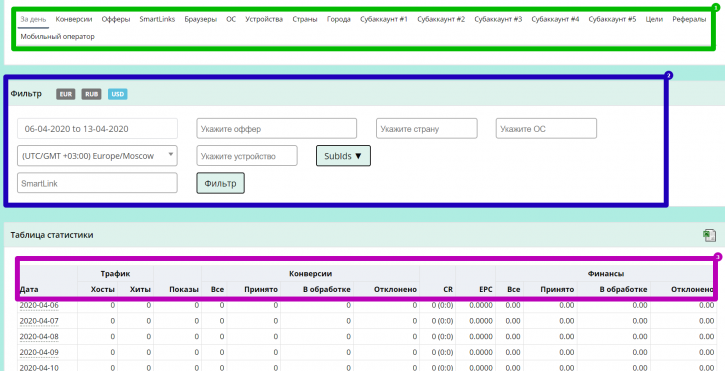Expand the SubIds dropdown
Screen dimensions: 725x371
[344, 156]
